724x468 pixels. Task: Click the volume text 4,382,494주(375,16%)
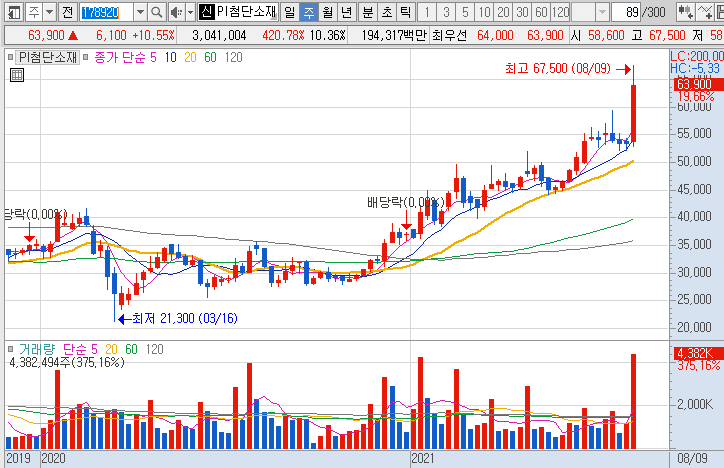point(67,362)
